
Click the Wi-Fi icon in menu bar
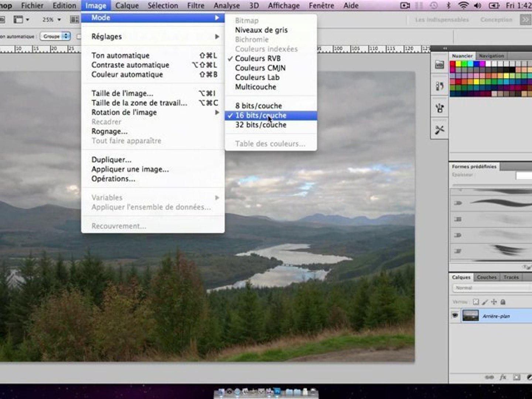[x=463, y=6]
